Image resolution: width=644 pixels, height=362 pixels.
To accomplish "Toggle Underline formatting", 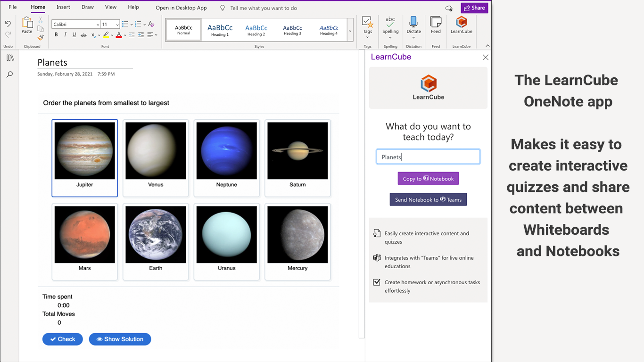I will pyautogui.click(x=74, y=35).
